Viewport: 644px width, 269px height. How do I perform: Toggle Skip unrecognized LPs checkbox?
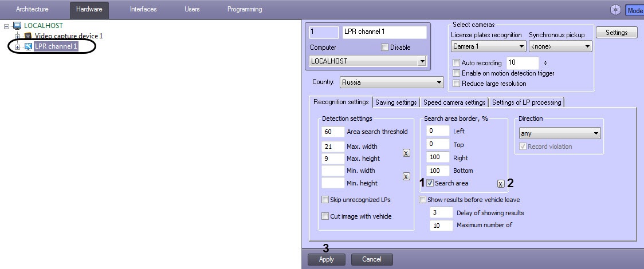[325, 200]
